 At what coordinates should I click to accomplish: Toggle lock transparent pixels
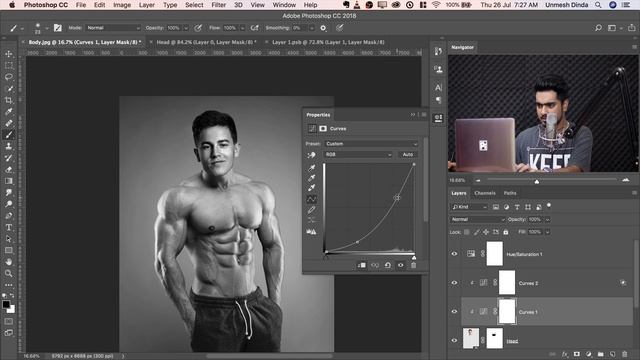tap(467, 232)
